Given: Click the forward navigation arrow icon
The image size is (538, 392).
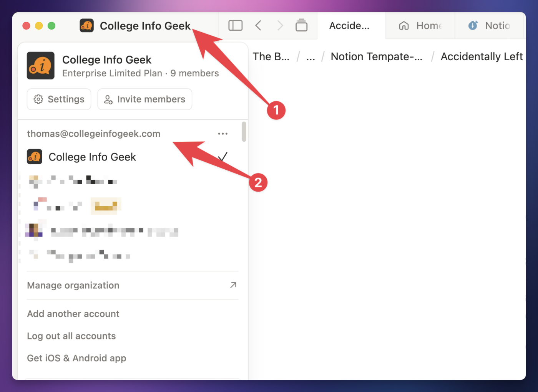Looking at the screenshot, I should tap(280, 25).
